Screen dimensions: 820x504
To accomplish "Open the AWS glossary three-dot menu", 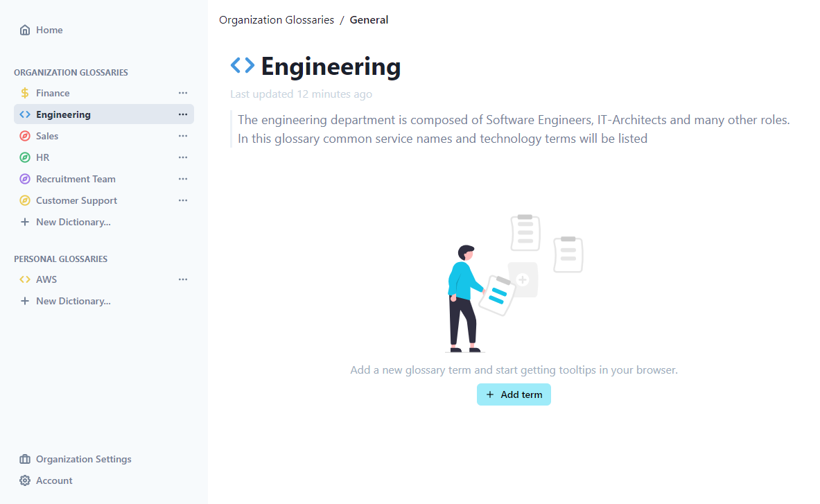I will (182, 279).
